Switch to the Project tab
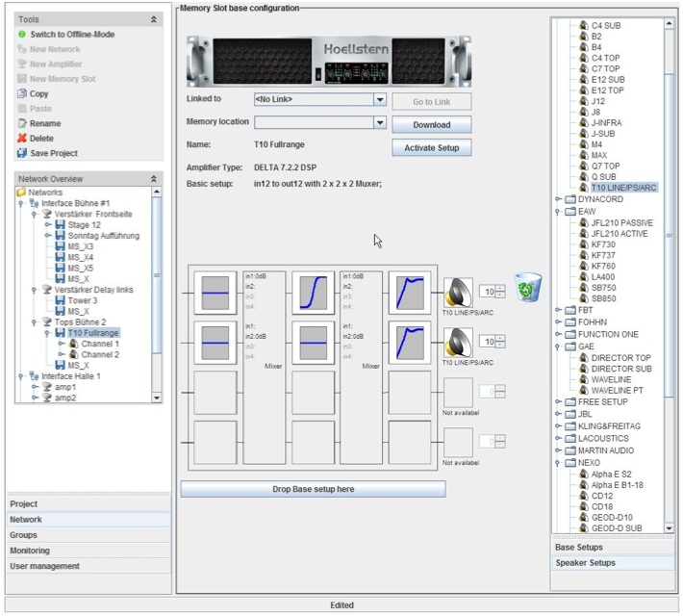 click(x=89, y=504)
